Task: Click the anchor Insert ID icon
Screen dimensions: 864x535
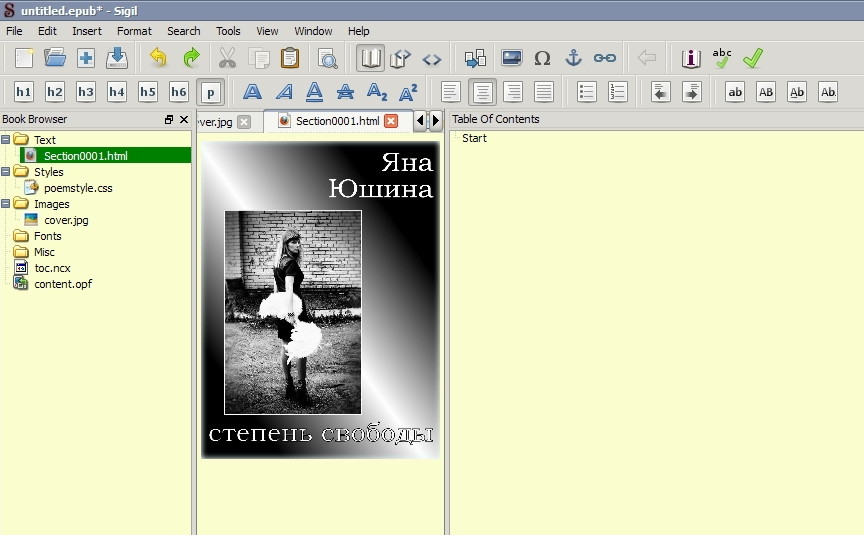Action: pos(573,58)
